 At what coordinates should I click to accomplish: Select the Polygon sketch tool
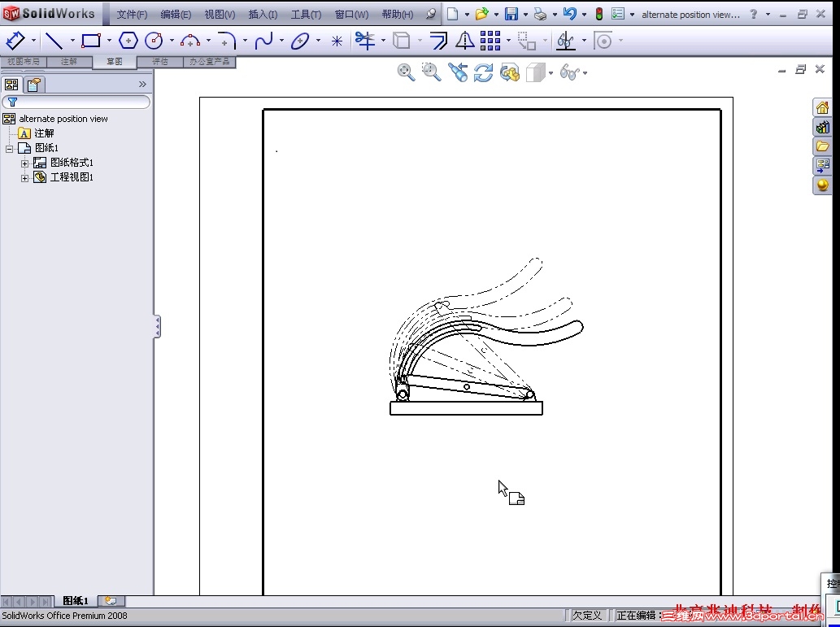[128, 40]
